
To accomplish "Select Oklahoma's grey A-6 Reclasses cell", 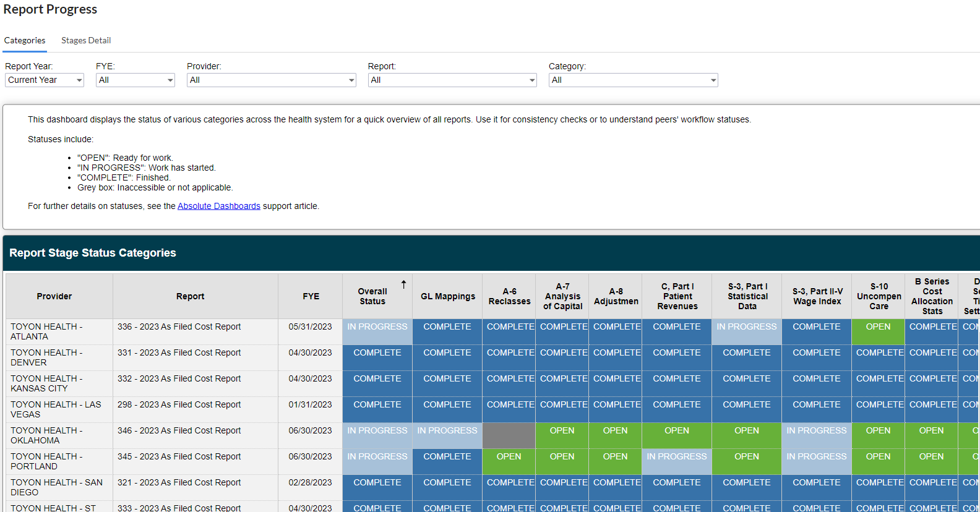I will 509,435.
